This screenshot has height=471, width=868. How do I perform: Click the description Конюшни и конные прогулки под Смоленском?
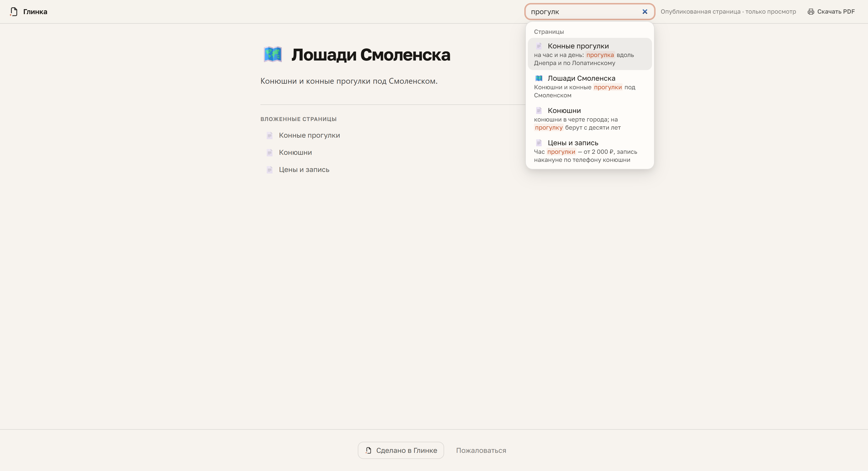[x=349, y=81]
